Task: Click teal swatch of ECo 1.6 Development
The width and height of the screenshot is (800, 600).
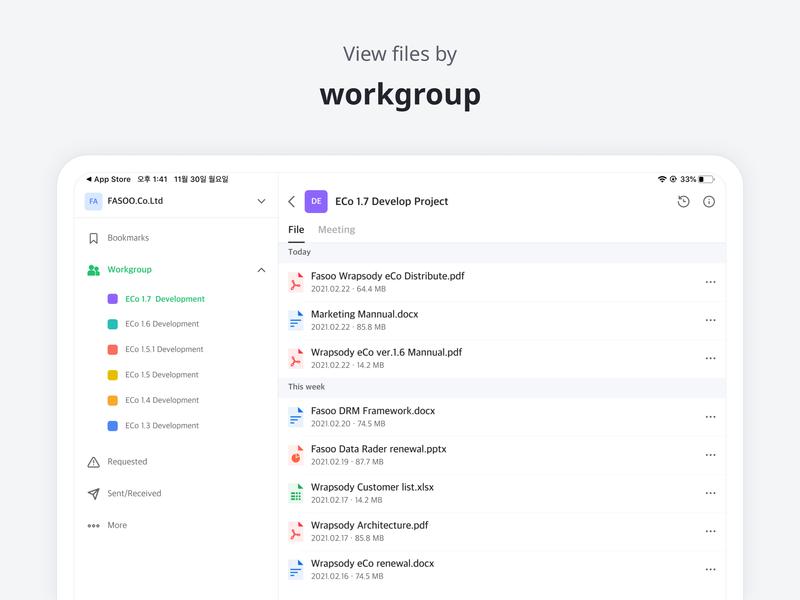Action: (113, 324)
